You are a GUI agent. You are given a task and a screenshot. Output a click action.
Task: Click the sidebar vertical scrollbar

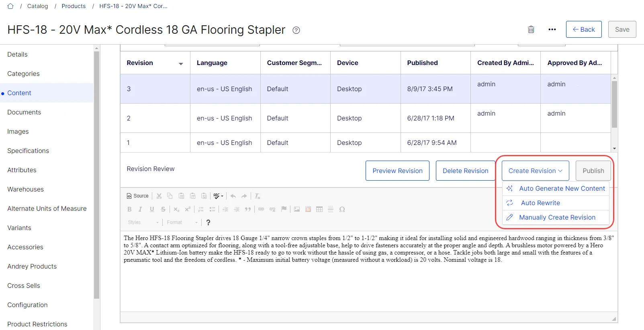pos(96,175)
